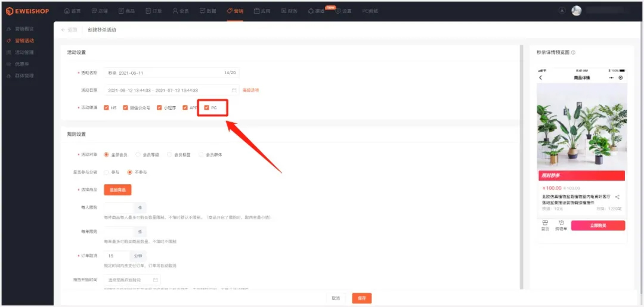Toggle the 微信公众号 channel checkbox
Viewport: 644px width, 307px height.
(x=125, y=108)
